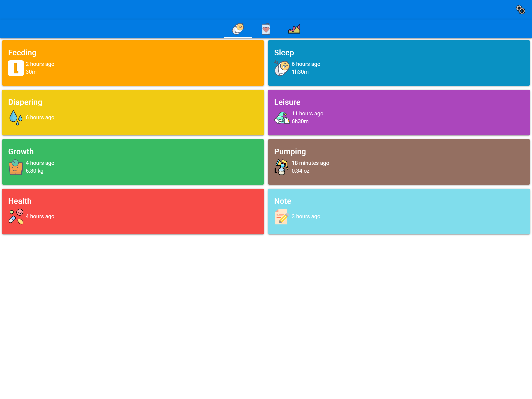Click the weighing scale growth icon

point(16,167)
